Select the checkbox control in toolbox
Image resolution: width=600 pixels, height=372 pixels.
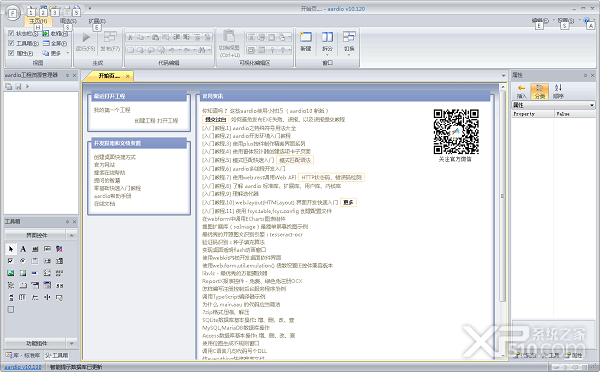11,261
